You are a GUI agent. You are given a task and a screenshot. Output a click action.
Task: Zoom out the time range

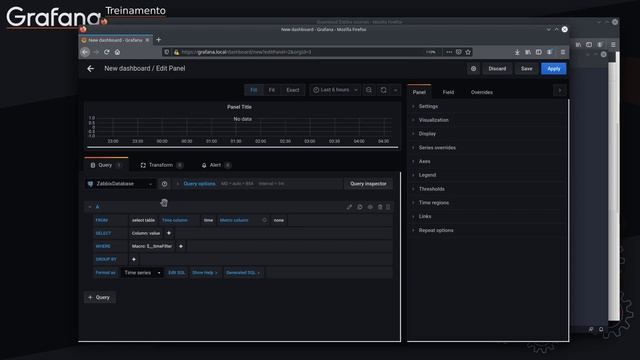point(369,90)
